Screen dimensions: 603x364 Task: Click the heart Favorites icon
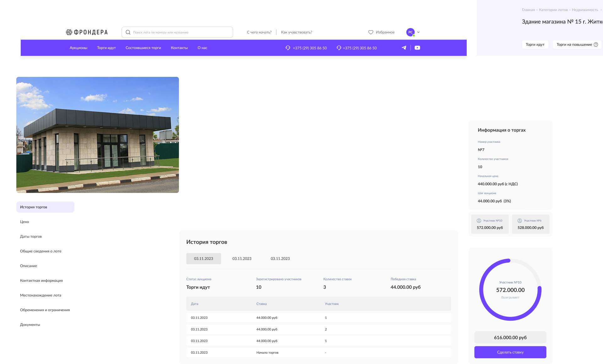click(371, 32)
